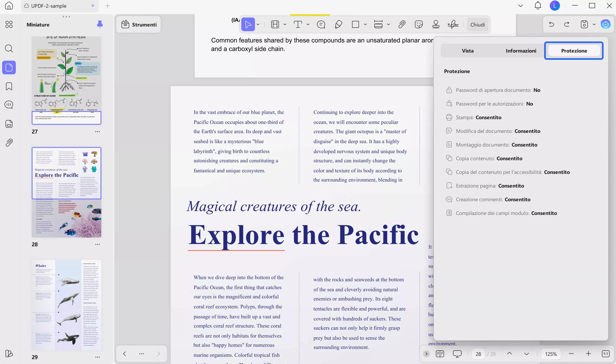Select the pencil annotation tool
The image size is (616, 364).
[339, 24]
